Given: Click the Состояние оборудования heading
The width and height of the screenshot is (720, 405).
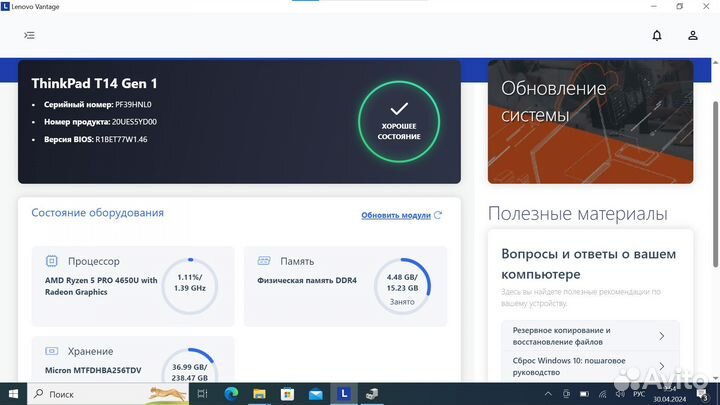Looking at the screenshot, I should point(97,213).
